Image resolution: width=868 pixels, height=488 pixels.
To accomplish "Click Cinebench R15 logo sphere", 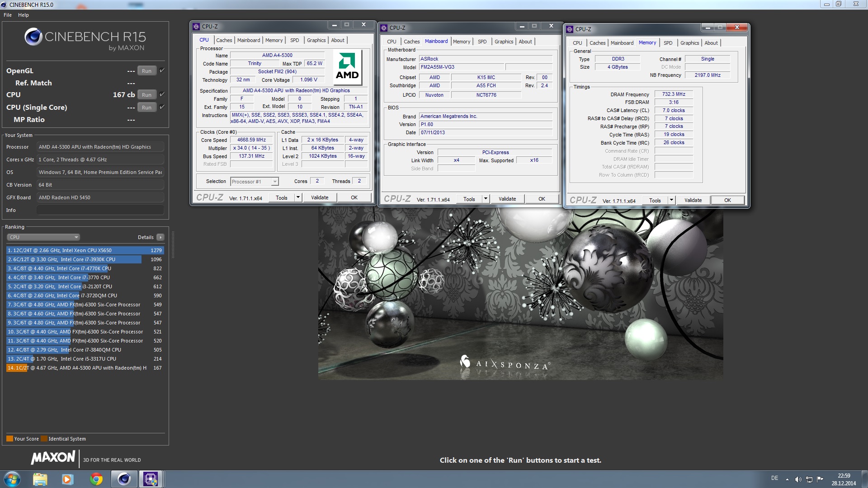I will 33,37.
